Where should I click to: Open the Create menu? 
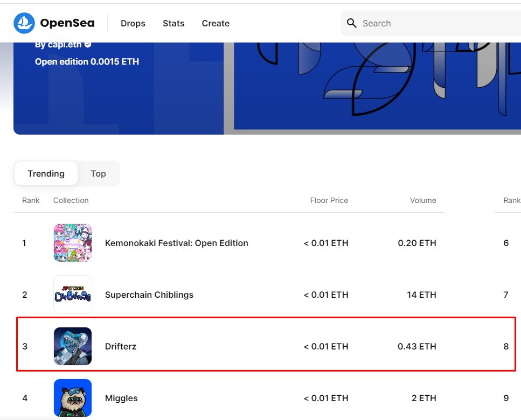pos(216,24)
